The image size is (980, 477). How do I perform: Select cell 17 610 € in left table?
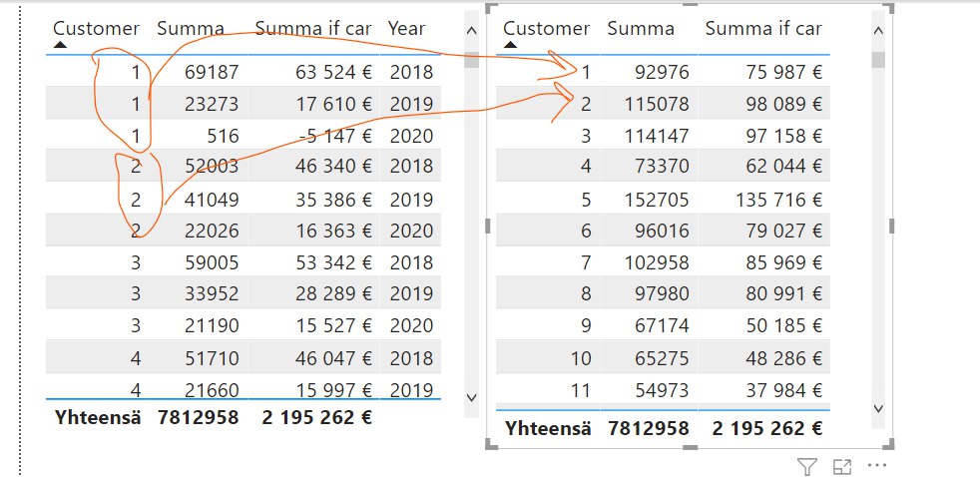[333, 104]
